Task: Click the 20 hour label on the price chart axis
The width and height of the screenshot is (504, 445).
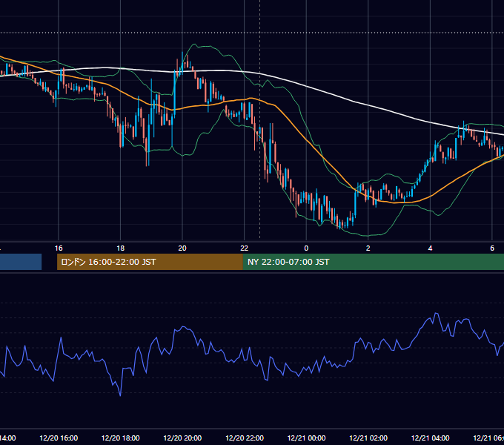Action: [x=182, y=248]
